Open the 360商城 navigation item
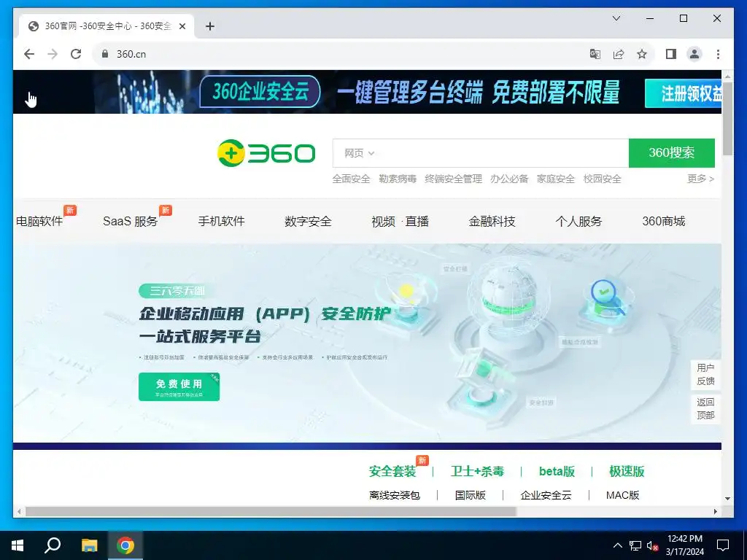Screen dimensions: 747x560 tap(664, 221)
